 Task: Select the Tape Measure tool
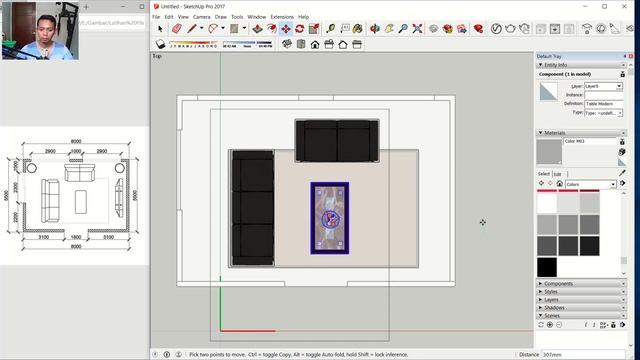[x=330, y=29]
